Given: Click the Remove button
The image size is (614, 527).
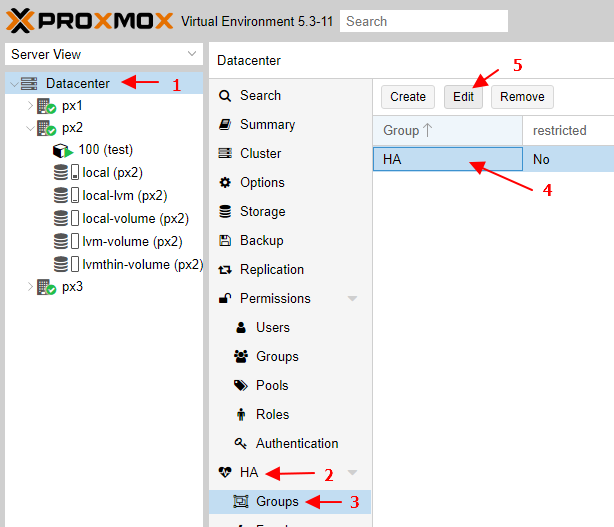Looking at the screenshot, I should click(522, 97).
